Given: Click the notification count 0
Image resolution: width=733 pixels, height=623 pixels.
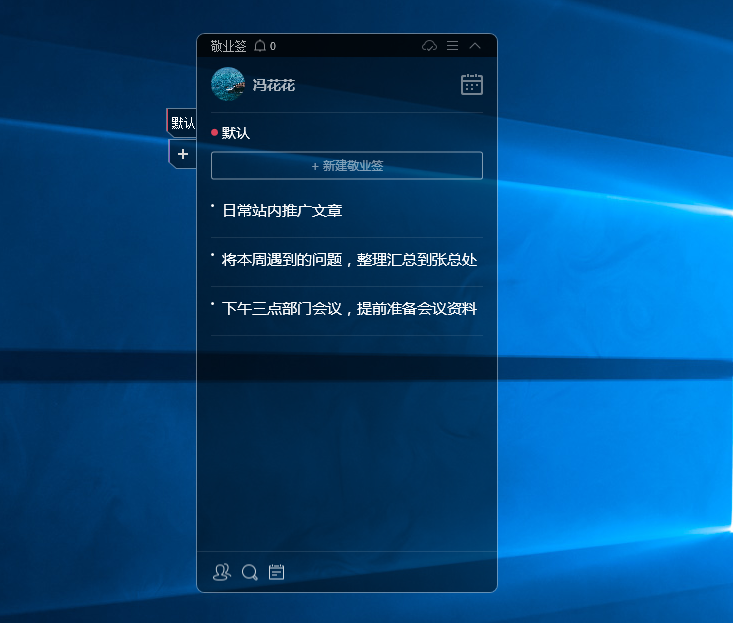Looking at the screenshot, I should click(273, 47).
